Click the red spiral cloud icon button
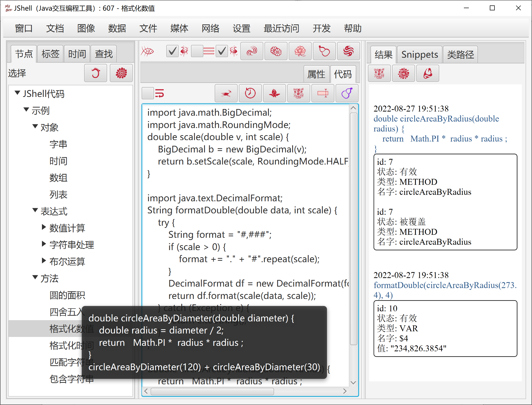532x405 pixels. (252, 51)
